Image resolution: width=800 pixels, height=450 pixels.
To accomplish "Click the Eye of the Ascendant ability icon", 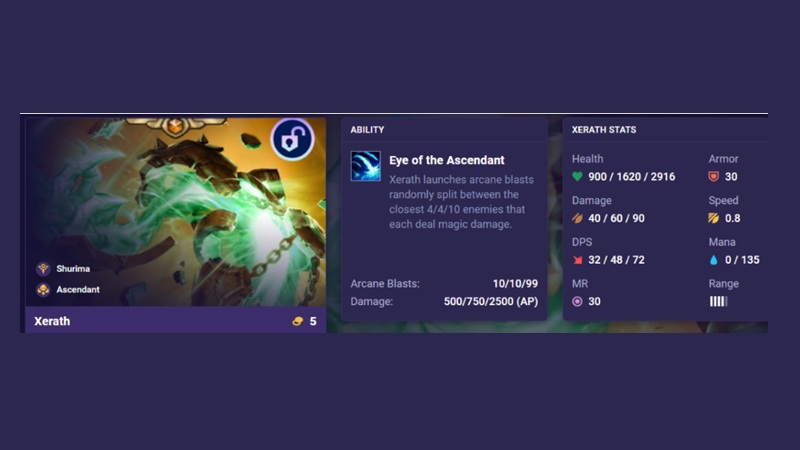I will (x=365, y=166).
